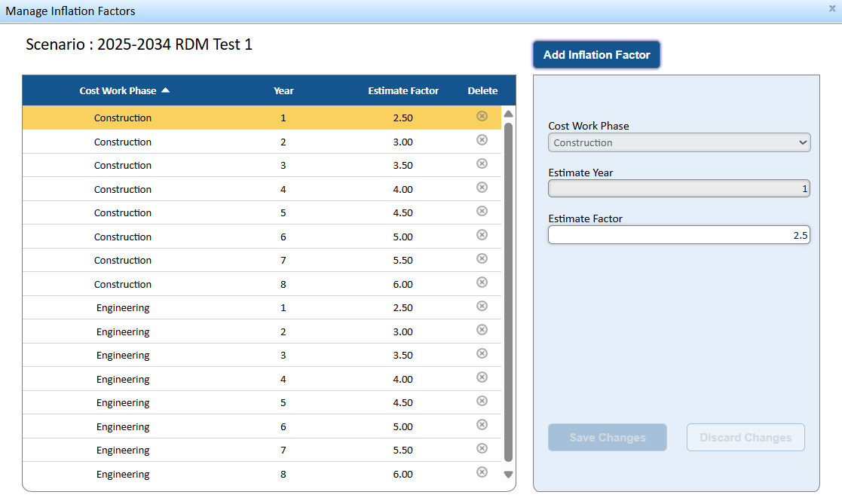842x504 pixels.
Task: Click the table scrollbar down arrow
Action: (x=508, y=475)
